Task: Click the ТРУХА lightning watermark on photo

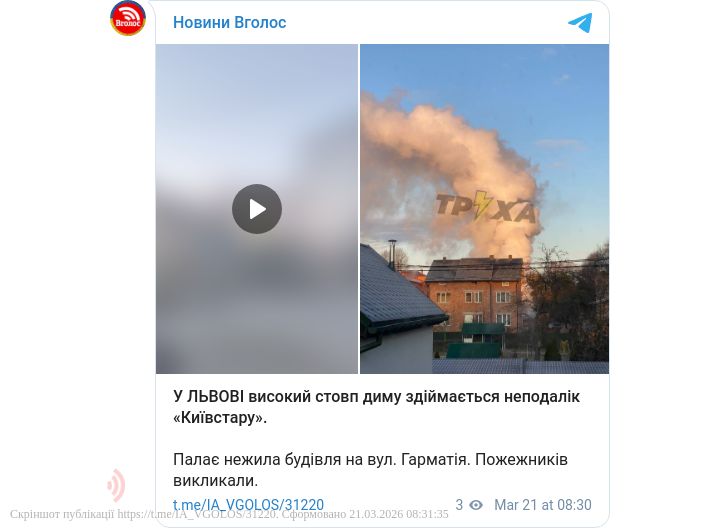Action: tap(485, 205)
